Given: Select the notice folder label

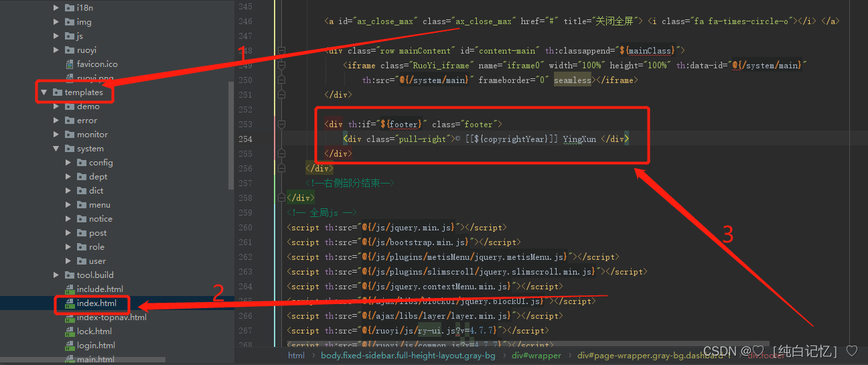Looking at the screenshot, I should click(x=100, y=219).
